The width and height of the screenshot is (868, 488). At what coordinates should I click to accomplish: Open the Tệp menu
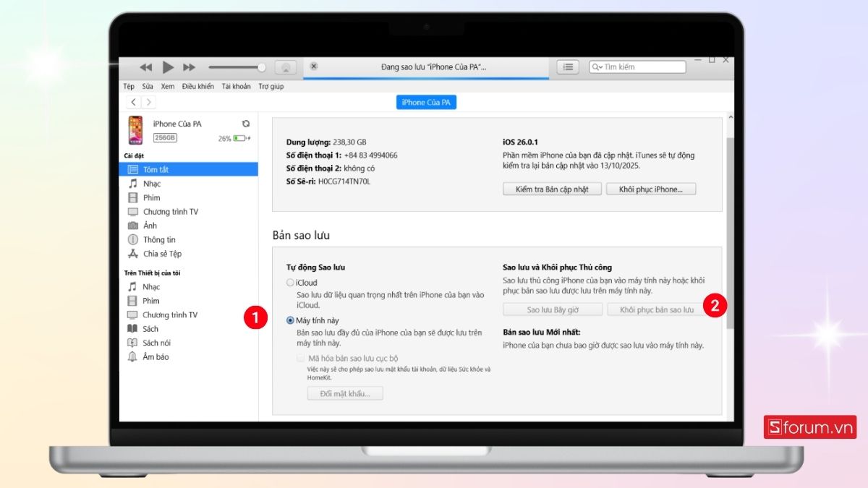129,86
